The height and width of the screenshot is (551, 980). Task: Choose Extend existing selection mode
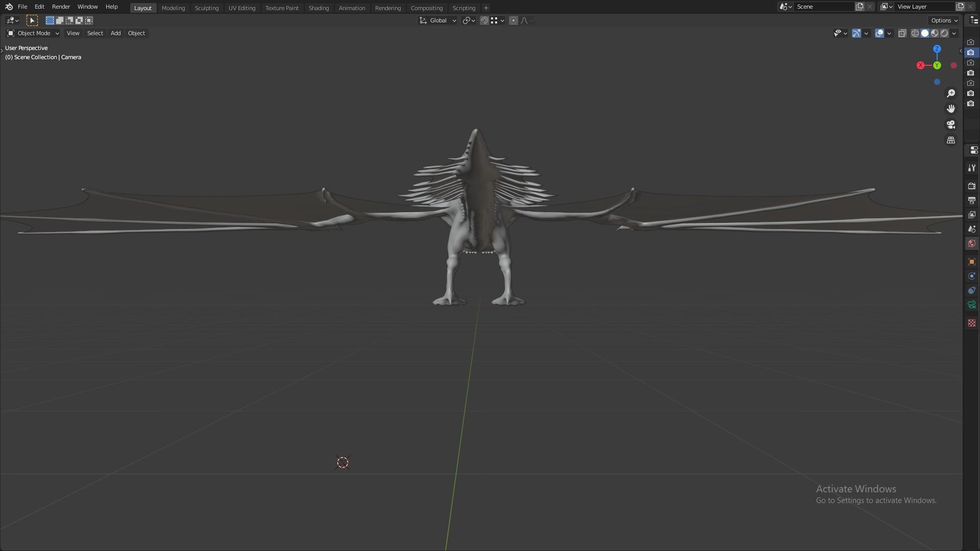pos(60,20)
